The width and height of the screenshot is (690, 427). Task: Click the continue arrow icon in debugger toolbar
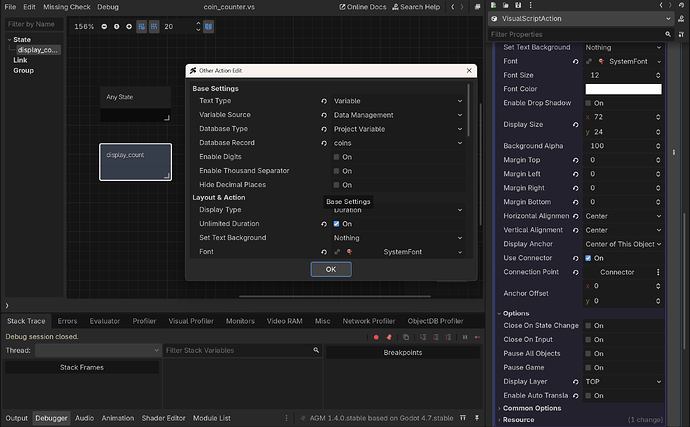(477, 337)
